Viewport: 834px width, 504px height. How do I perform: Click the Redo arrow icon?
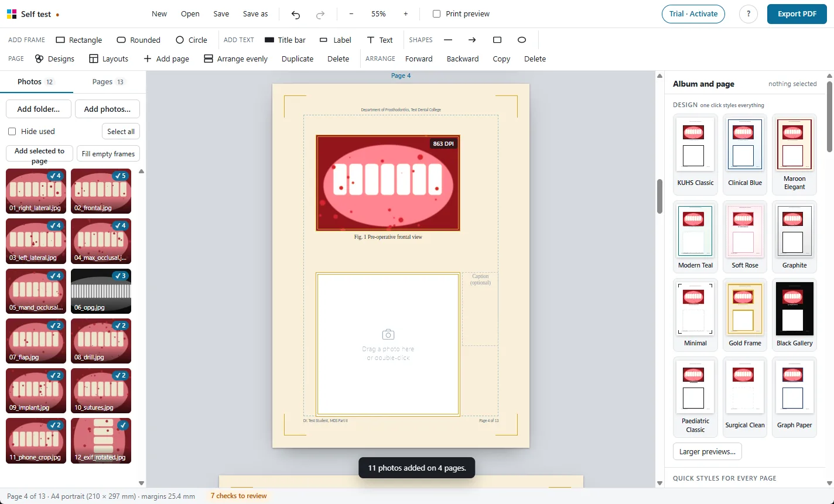coord(320,14)
